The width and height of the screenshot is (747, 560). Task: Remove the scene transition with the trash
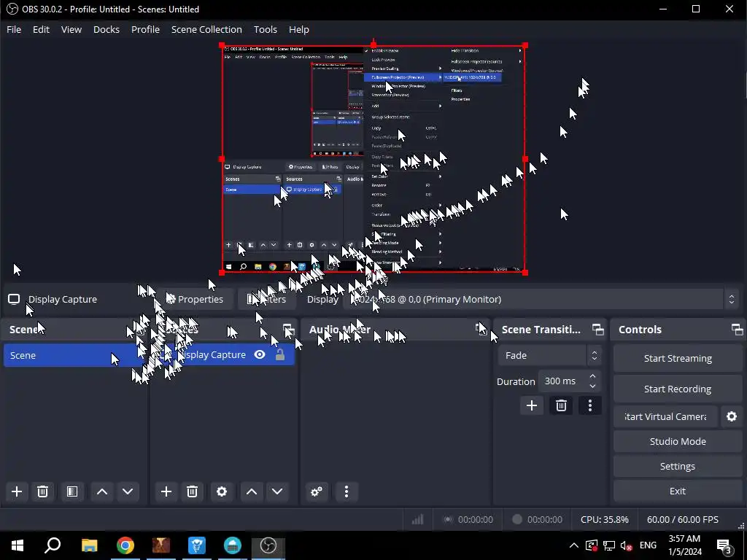[x=561, y=405]
